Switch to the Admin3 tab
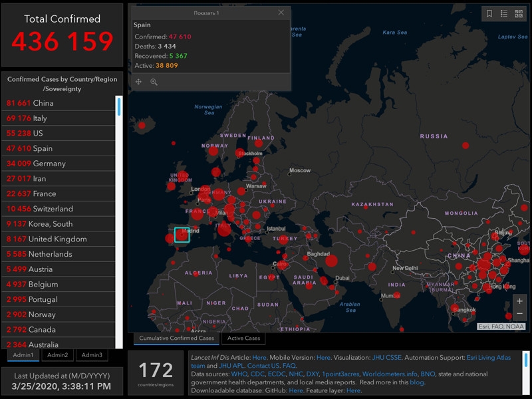 click(92, 355)
